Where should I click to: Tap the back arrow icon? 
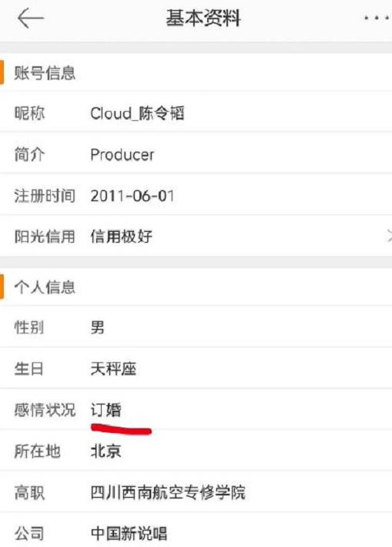tap(31, 18)
